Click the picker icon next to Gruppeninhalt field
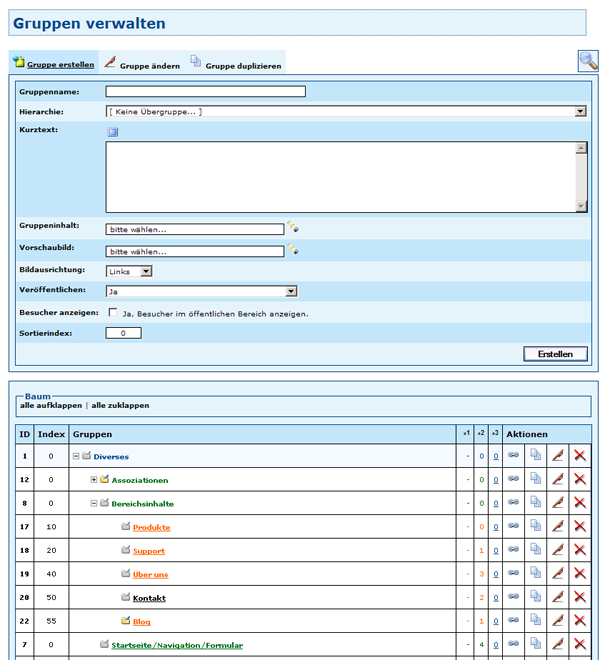 click(293, 227)
